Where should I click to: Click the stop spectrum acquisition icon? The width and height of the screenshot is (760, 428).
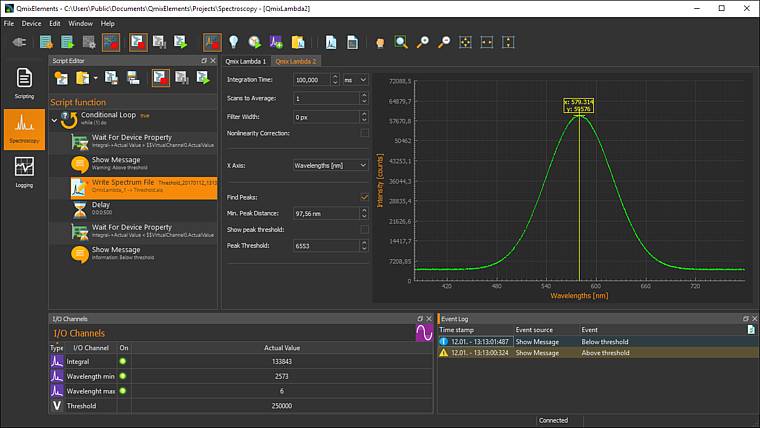pyautogui.click(x=212, y=42)
